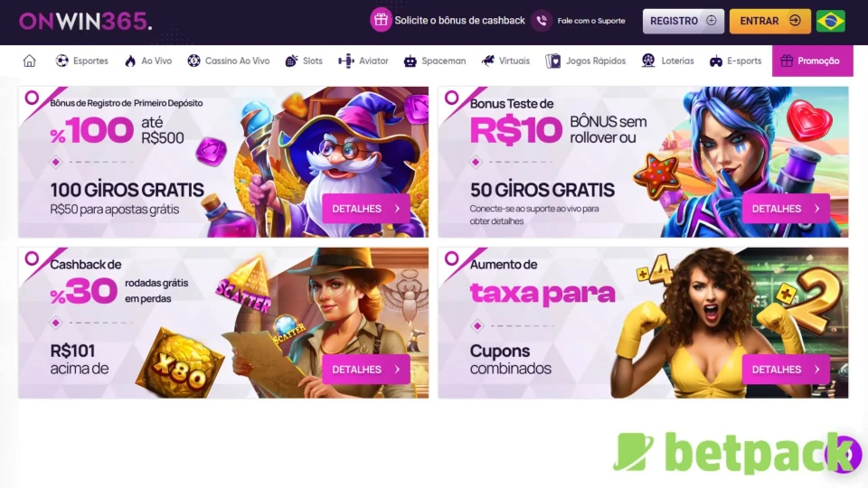Click the ENTRAR login button

[770, 21]
